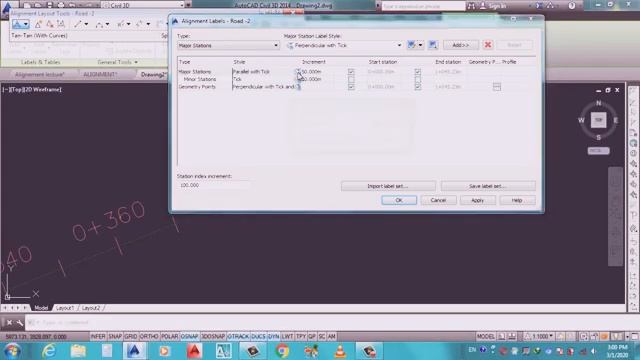Close the command line with X icon
640x360 pixels.
coord(9,322)
